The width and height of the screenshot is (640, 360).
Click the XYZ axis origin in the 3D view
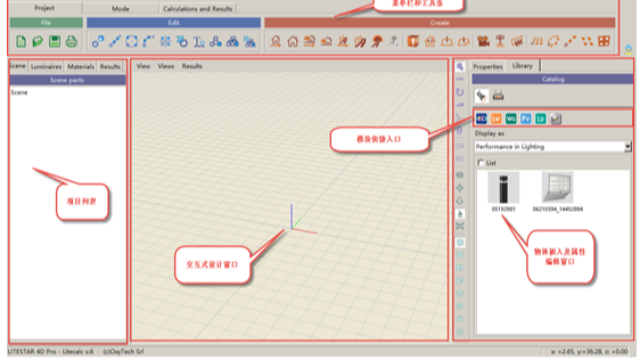(x=291, y=229)
